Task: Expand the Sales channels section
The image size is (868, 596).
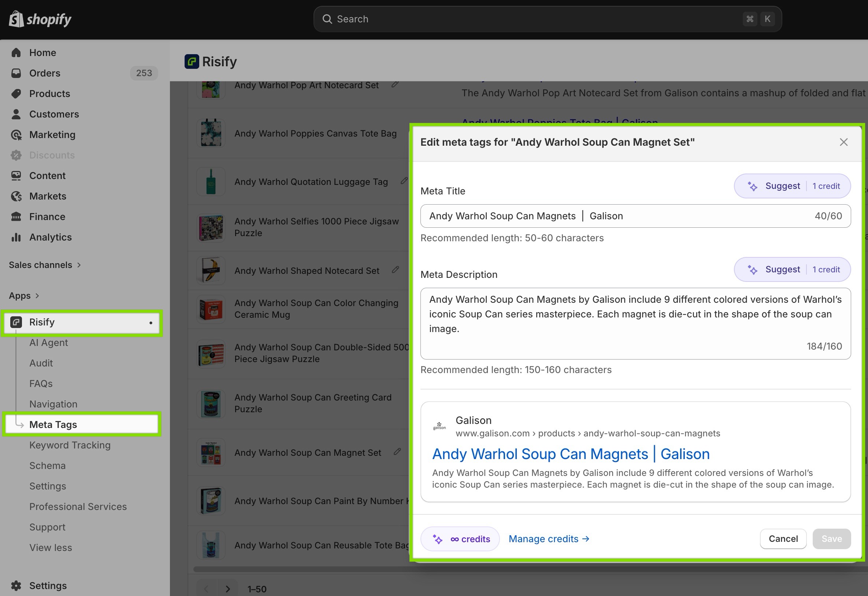Action: pos(45,265)
